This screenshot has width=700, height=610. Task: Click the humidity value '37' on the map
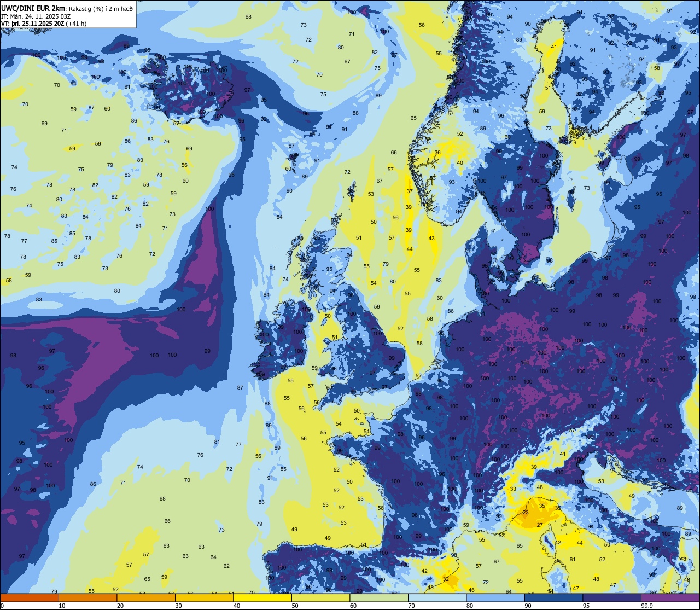[x=410, y=191]
